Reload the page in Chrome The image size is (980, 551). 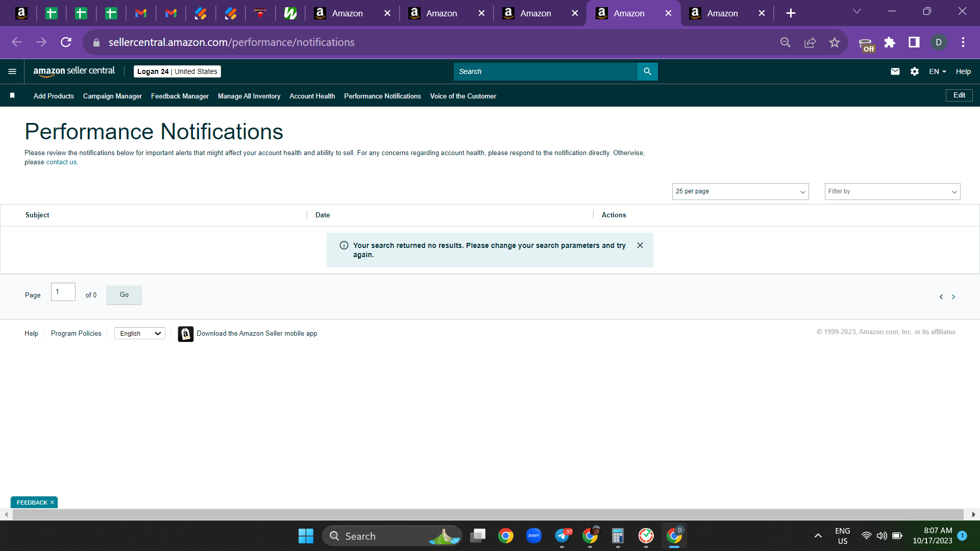click(66, 42)
